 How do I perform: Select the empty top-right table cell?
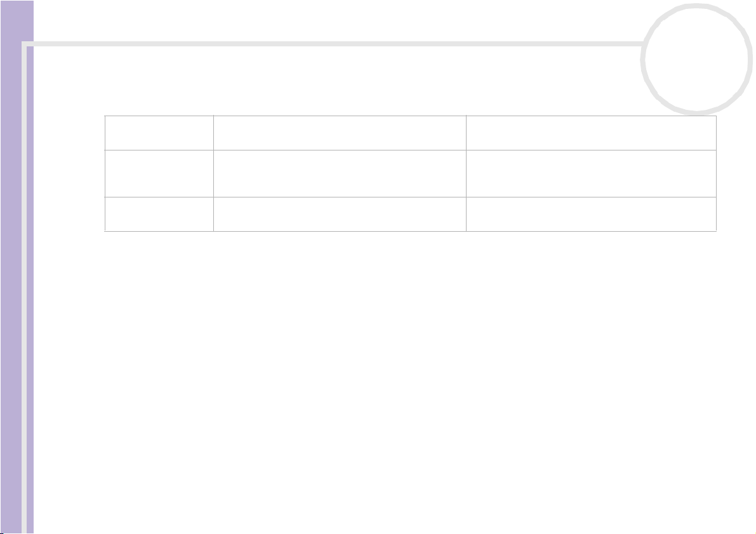coord(591,133)
